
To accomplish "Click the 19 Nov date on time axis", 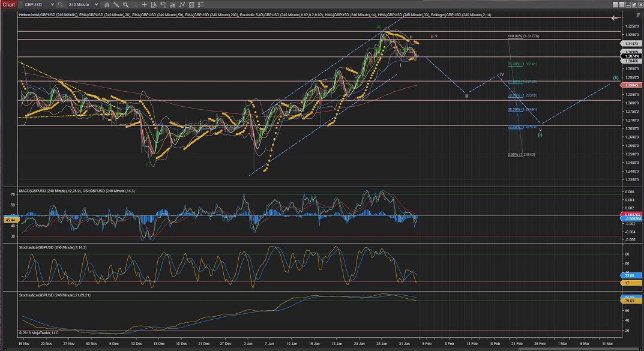I will click(x=24, y=344).
